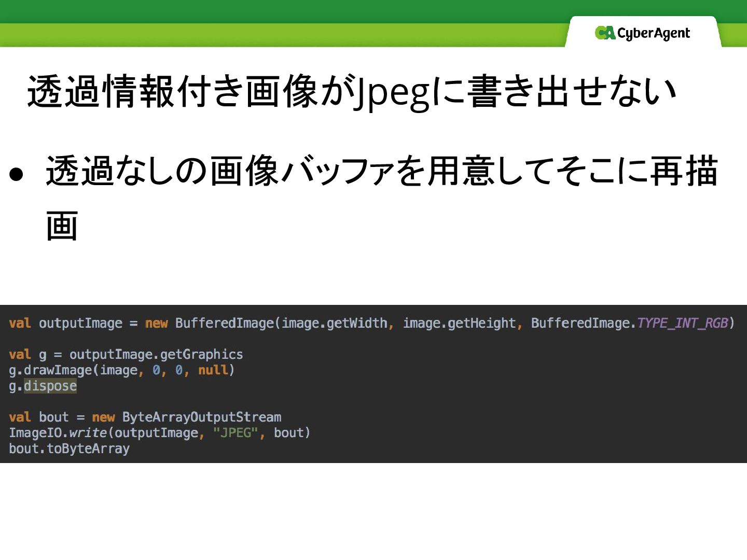Click 'image.getHeight' in the code
747x560 pixels.
coord(459,323)
